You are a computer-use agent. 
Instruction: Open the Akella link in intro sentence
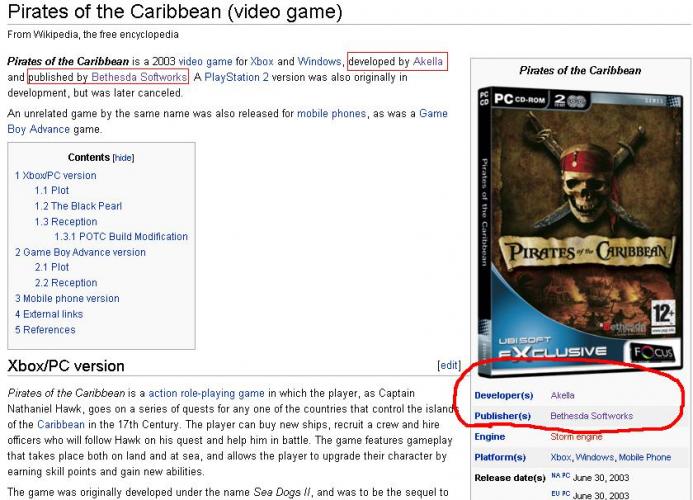427,61
